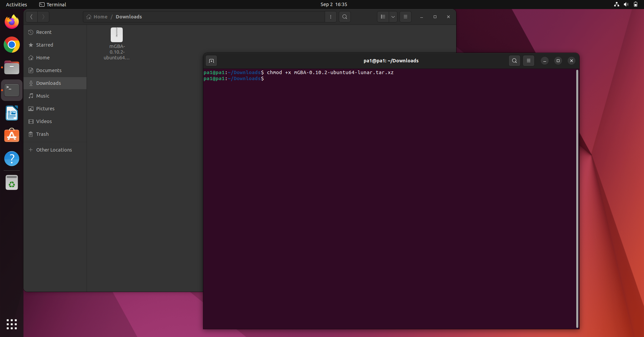
Task: Switch to list view in Files
Action: (383, 17)
